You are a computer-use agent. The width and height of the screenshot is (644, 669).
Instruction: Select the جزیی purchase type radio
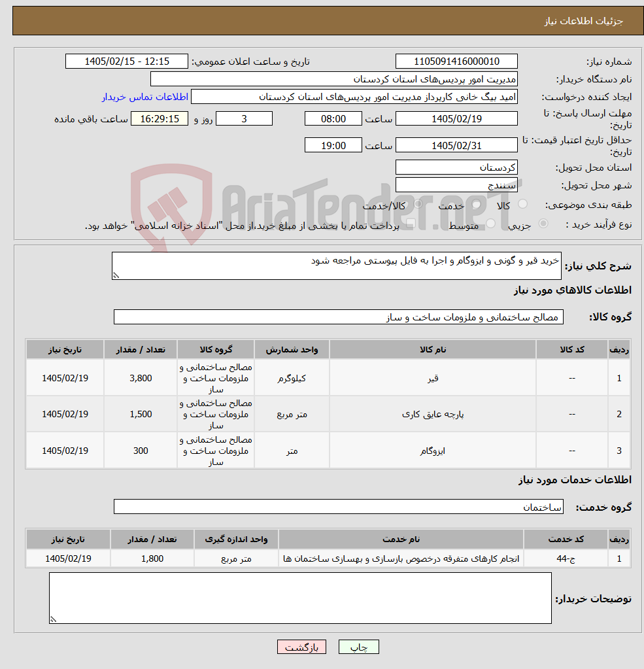point(543,224)
